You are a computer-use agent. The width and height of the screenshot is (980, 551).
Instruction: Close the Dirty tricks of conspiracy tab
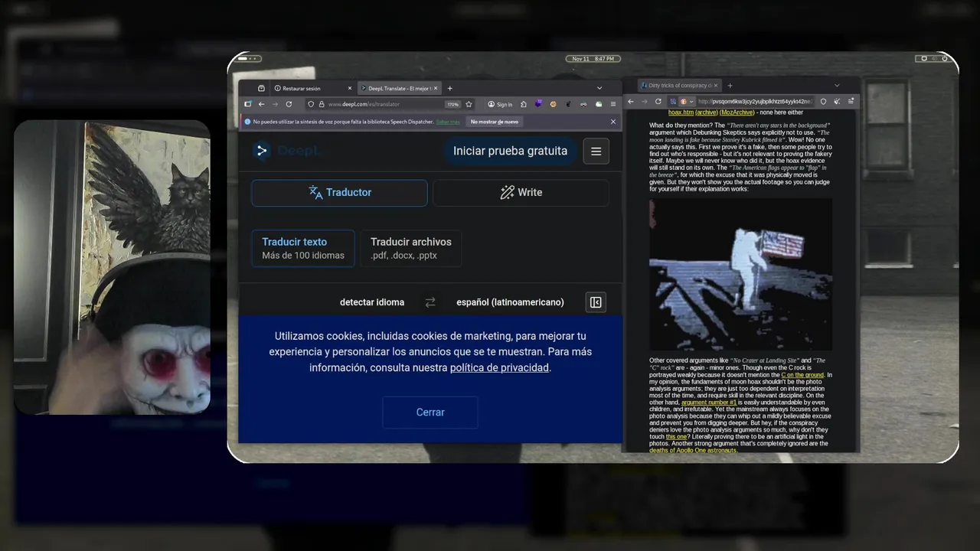tap(716, 86)
